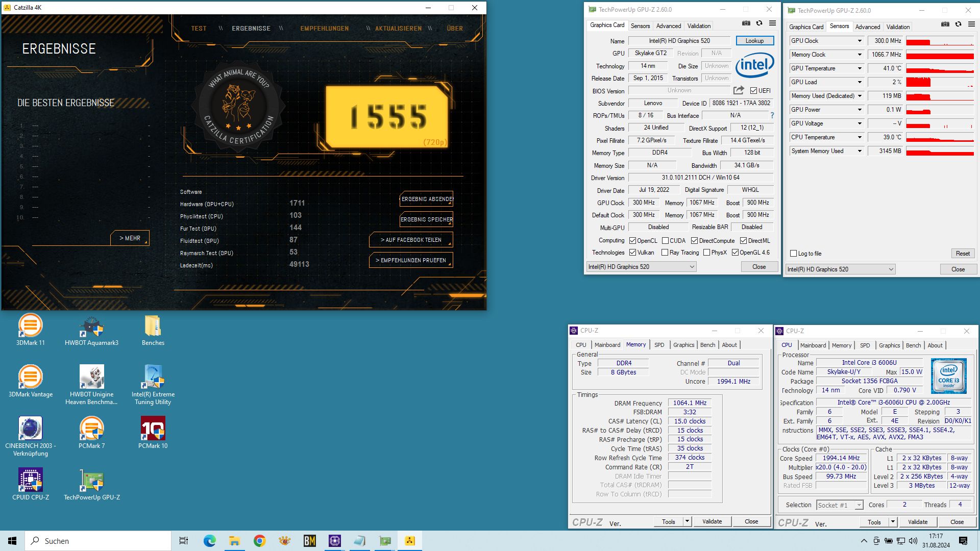
Task: Click Bus Interface question mark in GPU-Z
Action: (x=772, y=116)
